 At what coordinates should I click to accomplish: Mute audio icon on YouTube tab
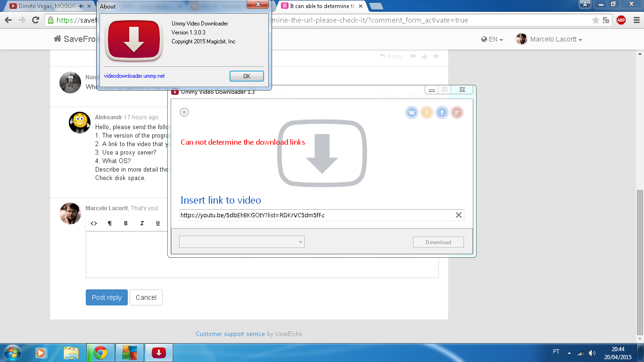82,6
